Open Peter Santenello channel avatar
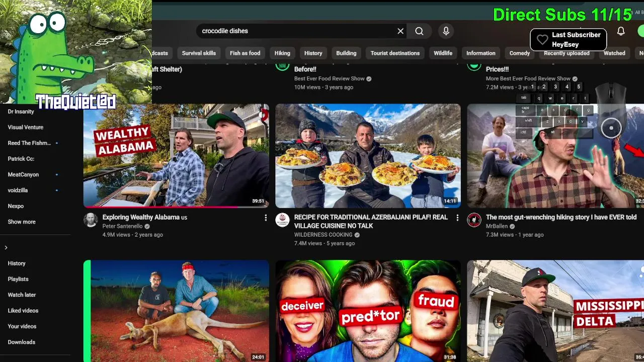 [91, 220]
